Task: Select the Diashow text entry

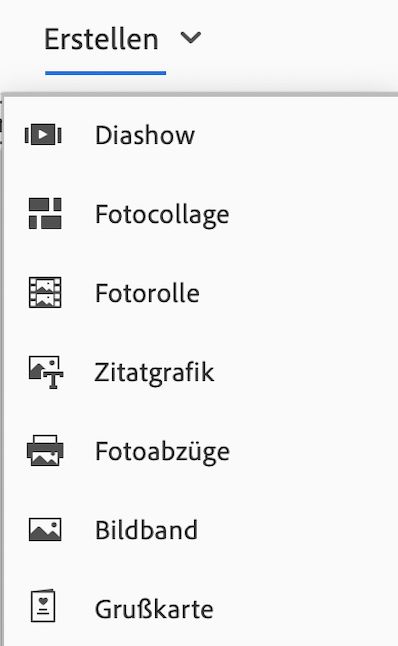Action: click(x=145, y=135)
